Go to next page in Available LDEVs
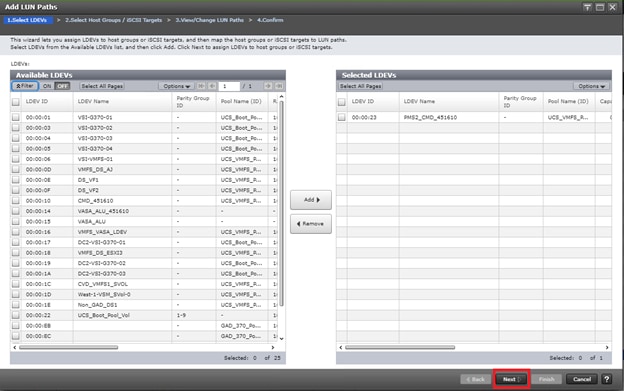Viewport: 624px width, 391px height. click(x=268, y=86)
